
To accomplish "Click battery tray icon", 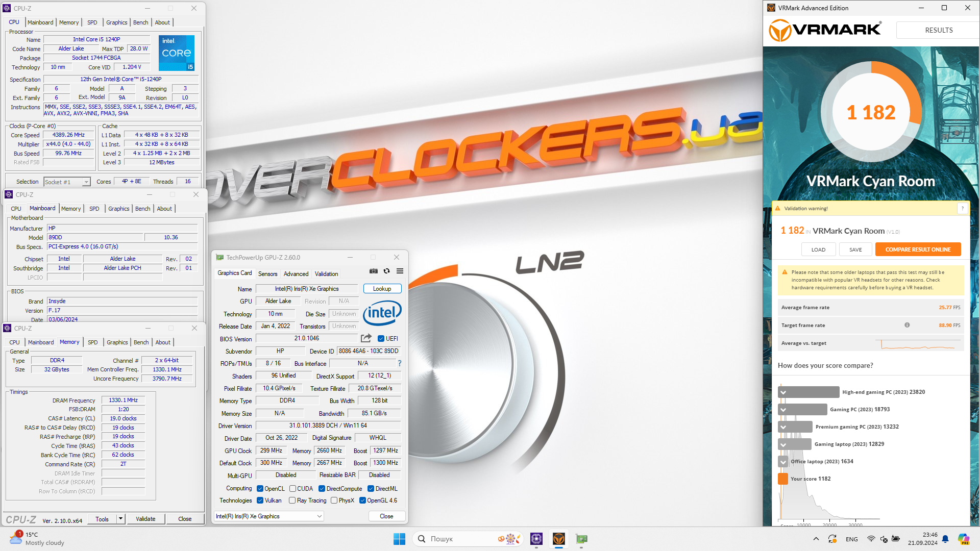I will [x=896, y=539].
